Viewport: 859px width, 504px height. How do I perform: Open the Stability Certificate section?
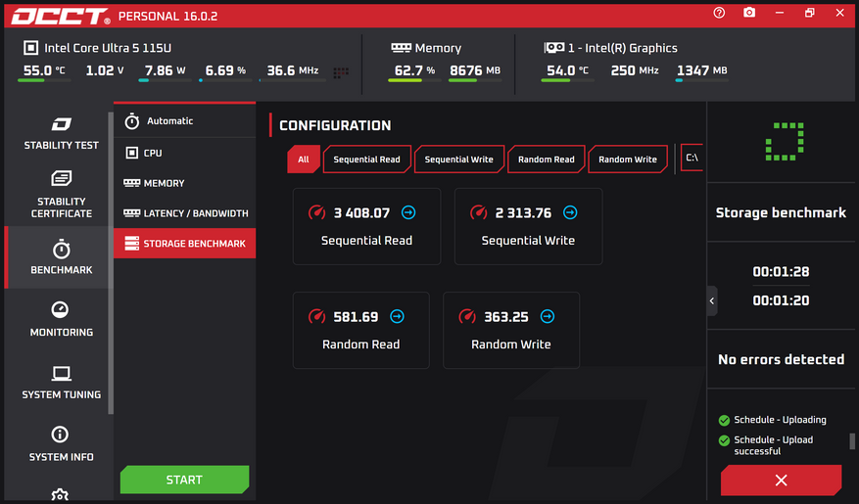point(62,195)
